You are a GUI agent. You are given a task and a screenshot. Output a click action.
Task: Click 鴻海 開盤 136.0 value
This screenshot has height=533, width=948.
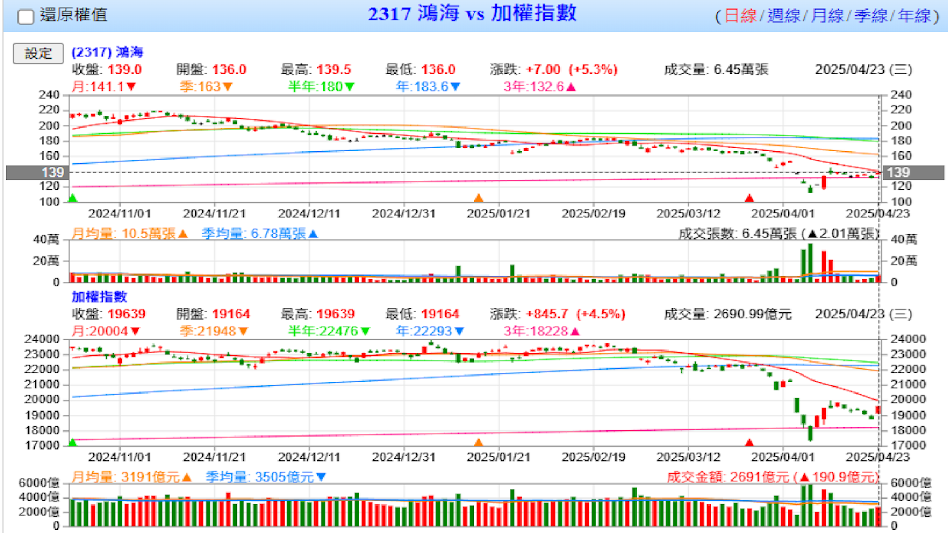229,69
